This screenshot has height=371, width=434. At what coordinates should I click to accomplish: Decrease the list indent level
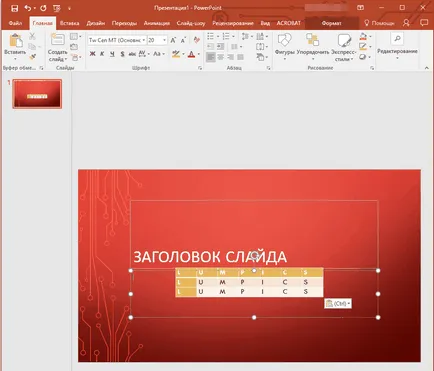[210, 47]
